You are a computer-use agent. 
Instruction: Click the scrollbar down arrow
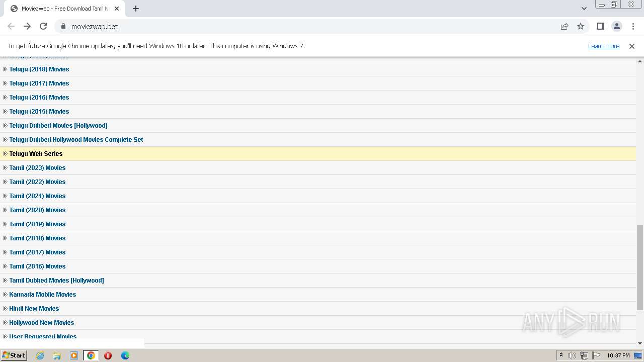[640, 343]
